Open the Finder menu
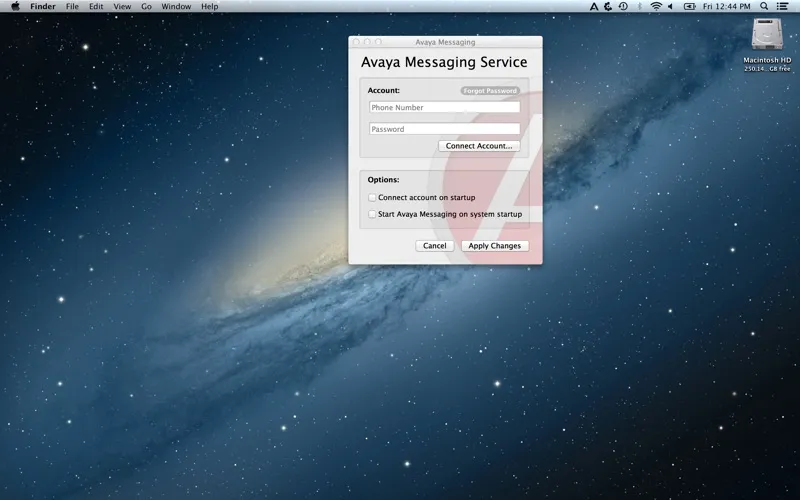The image size is (800, 500). [43, 6]
